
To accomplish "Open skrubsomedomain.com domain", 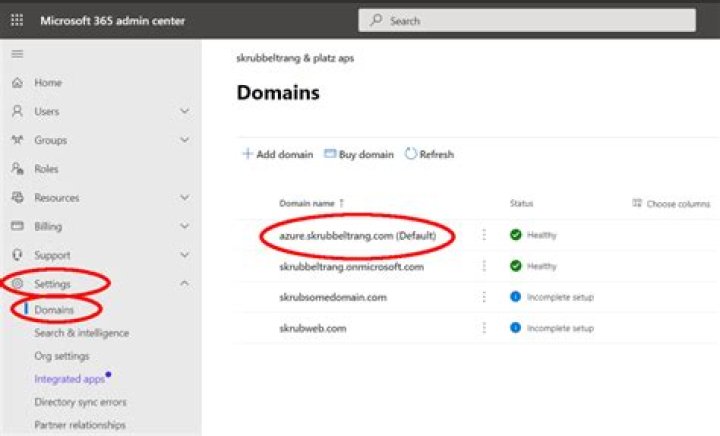I will coord(333,297).
